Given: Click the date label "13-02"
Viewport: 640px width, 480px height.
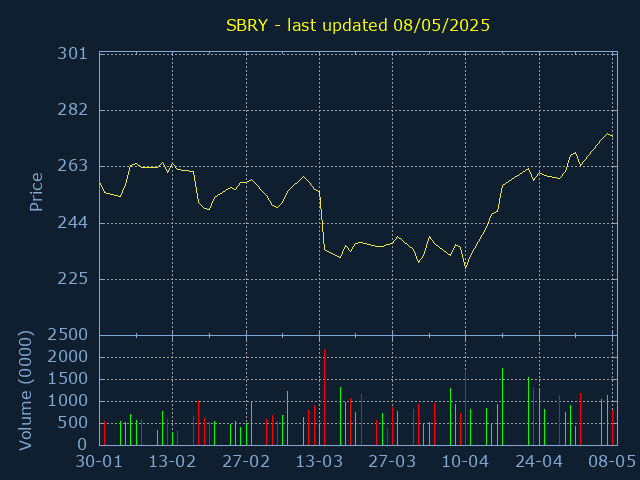Looking at the screenshot, I should 172,462.
